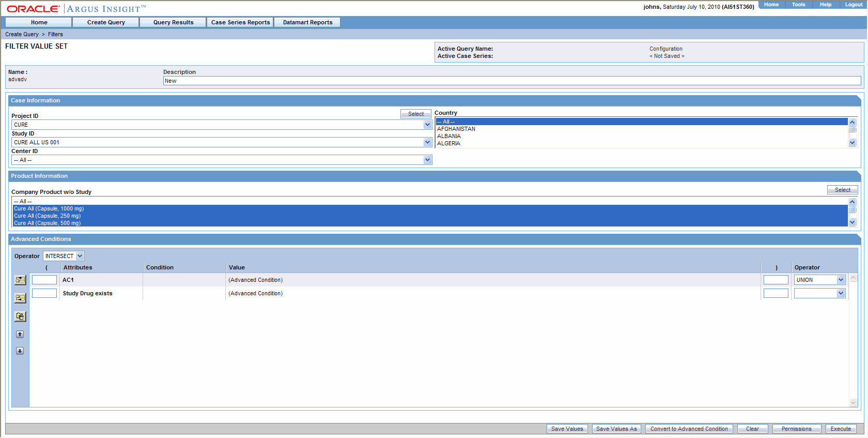Select '-- All --' in Company Product list

(x=430, y=201)
